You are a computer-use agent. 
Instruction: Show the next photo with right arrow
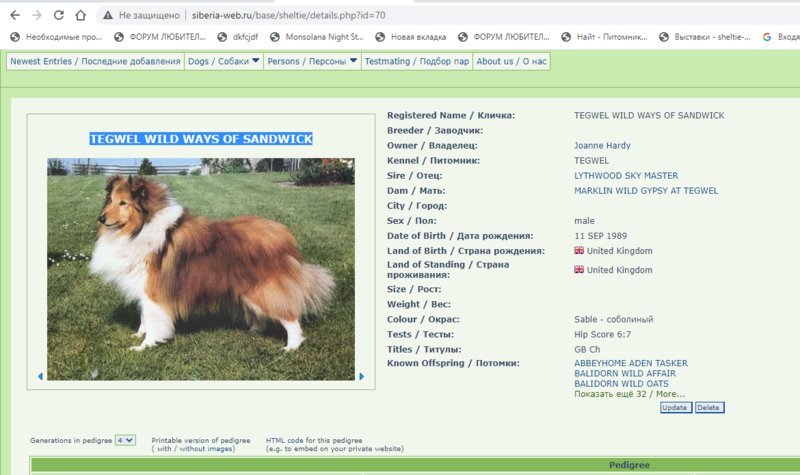362,376
